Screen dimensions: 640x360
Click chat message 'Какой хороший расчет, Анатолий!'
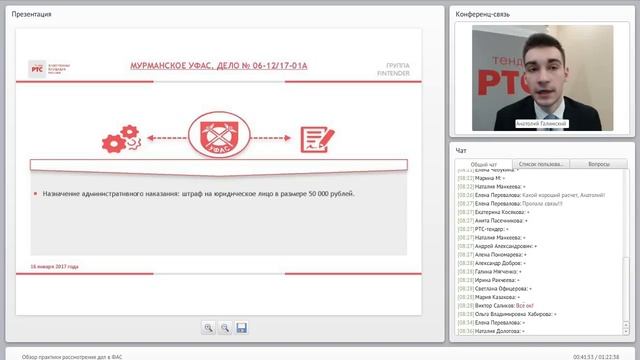(x=531, y=195)
